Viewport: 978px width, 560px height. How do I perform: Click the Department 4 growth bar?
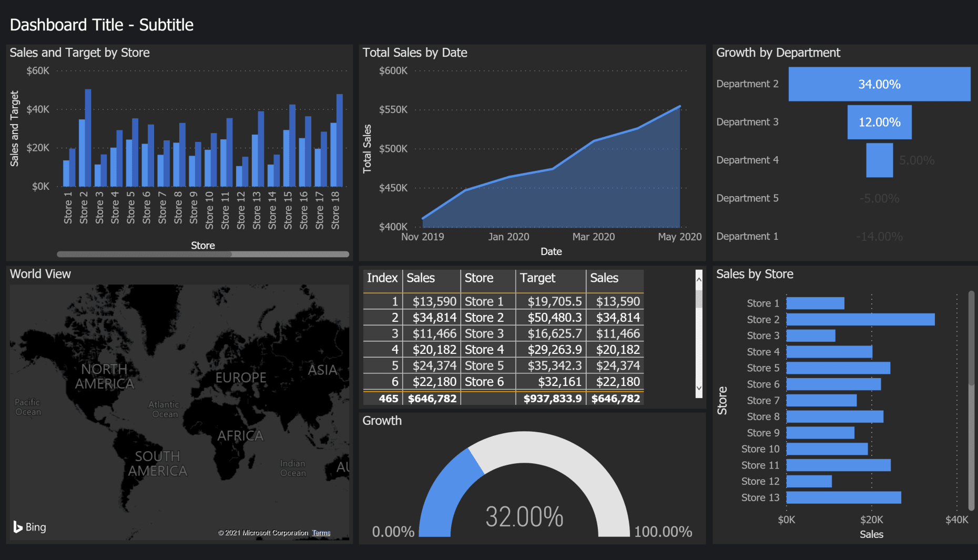click(879, 160)
